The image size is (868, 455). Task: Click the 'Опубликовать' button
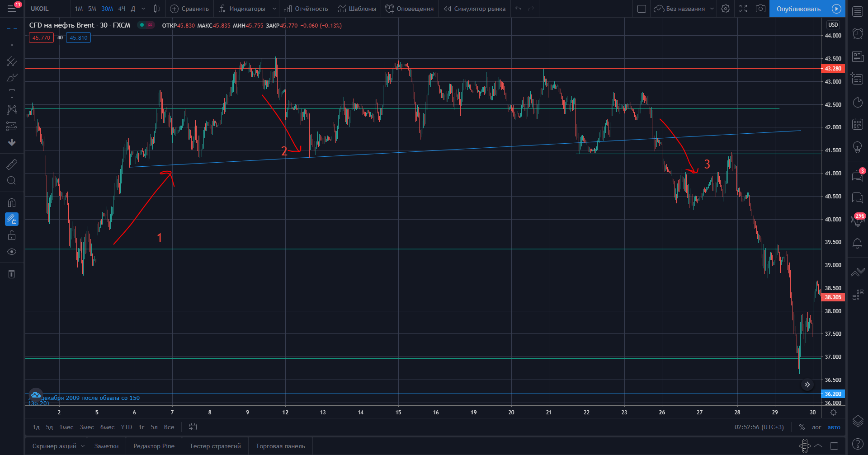[798, 9]
